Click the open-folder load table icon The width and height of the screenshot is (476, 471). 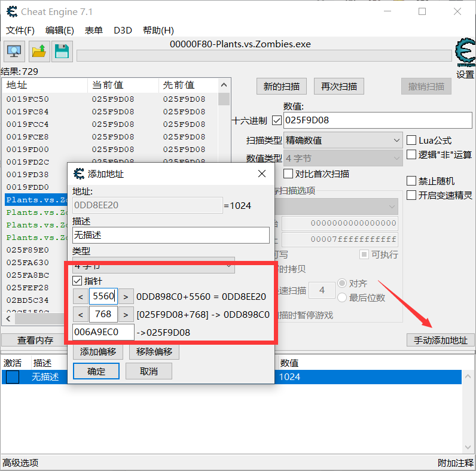(x=39, y=51)
